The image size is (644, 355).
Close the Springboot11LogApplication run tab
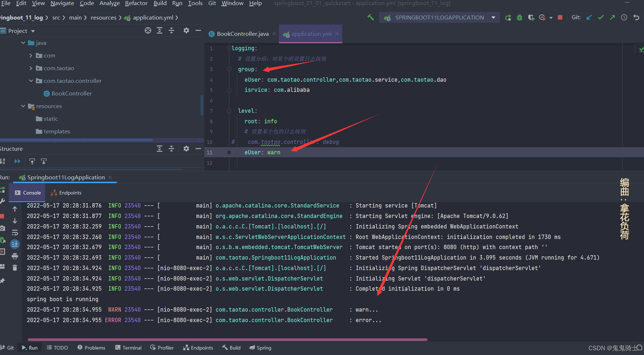coord(110,177)
